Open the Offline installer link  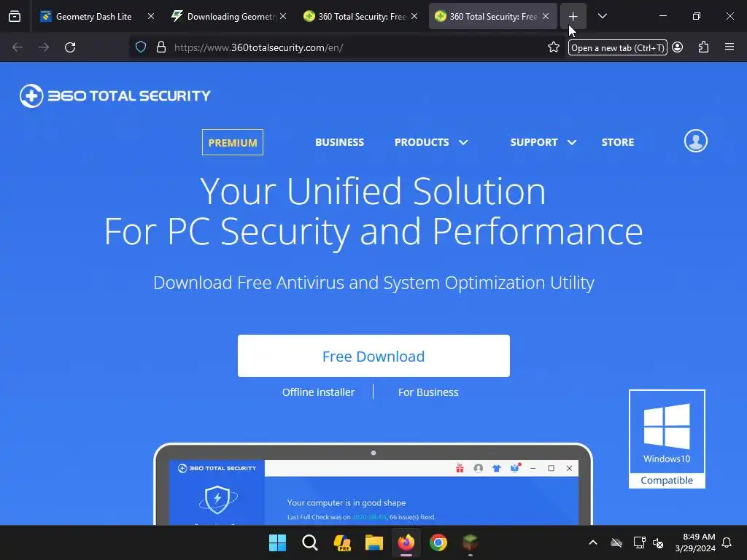(x=318, y=392)
